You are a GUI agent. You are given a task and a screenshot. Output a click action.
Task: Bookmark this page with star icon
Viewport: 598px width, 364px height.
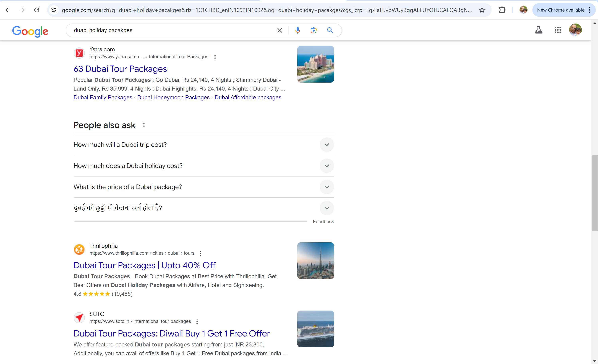click(x=482, y=10)
